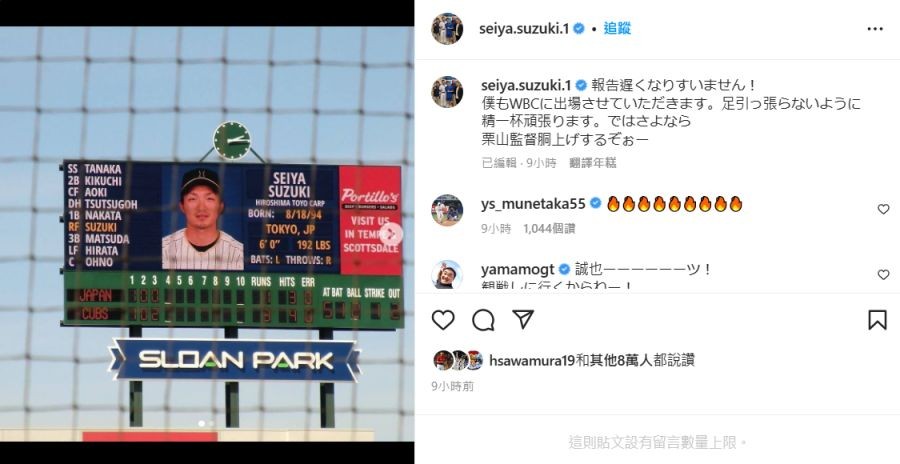This screenshot has width=900, height=464.
Task: Select second carousel dot indicator
Action: [211, 423]
